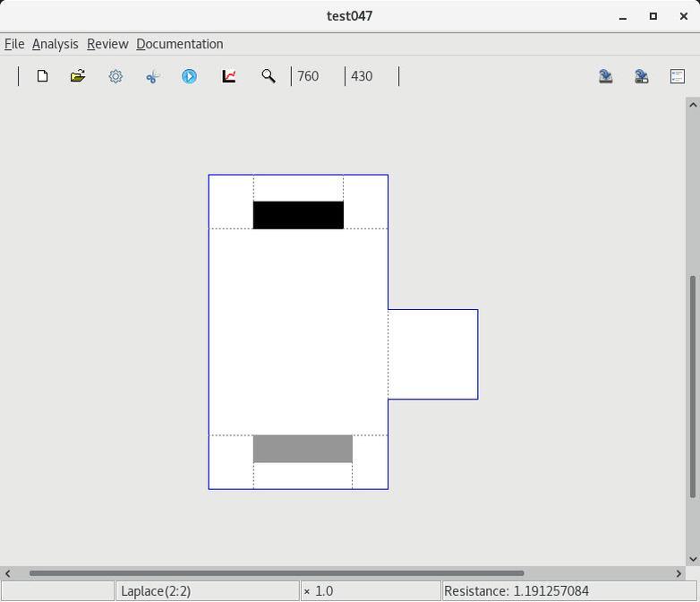This screenshot has width=700, height=602.
Task: Open the Documentation menu
Action: 179,44
